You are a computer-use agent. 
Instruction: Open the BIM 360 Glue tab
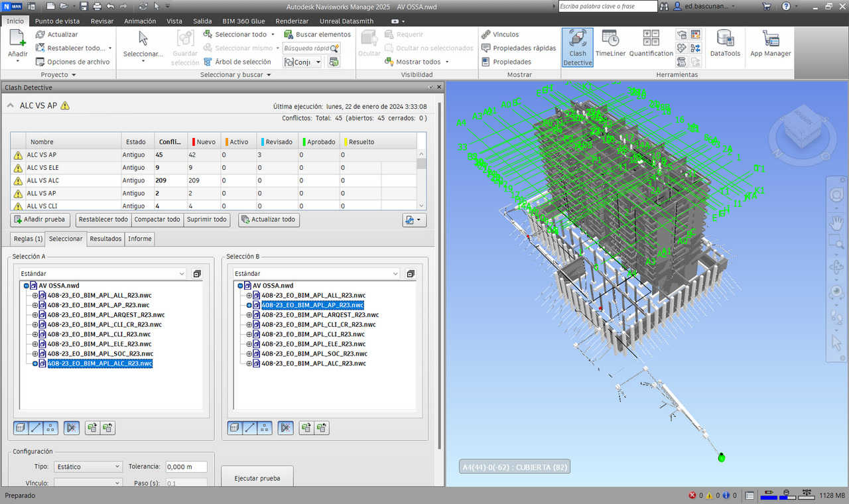point(243,21)
